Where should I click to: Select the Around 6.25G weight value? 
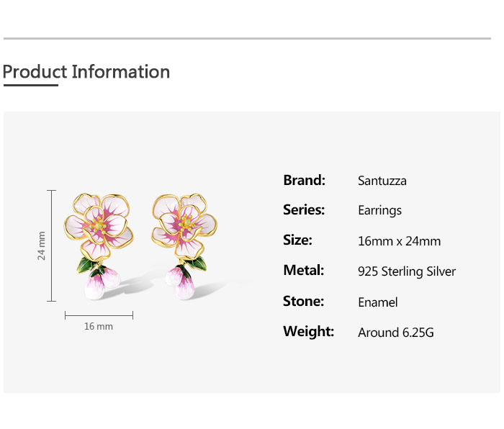(395, 333)
